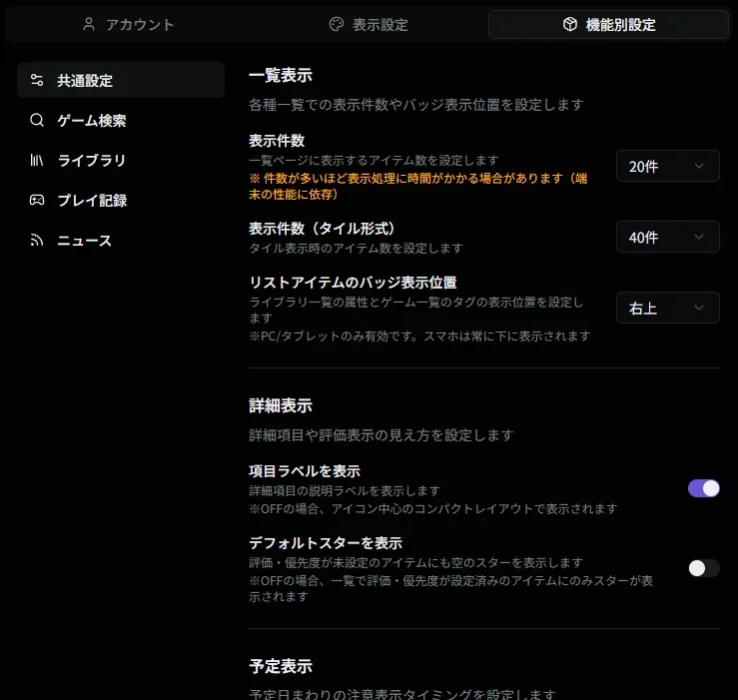Click the palette icon on 表示設定 tab

click(x=337, y=24)
